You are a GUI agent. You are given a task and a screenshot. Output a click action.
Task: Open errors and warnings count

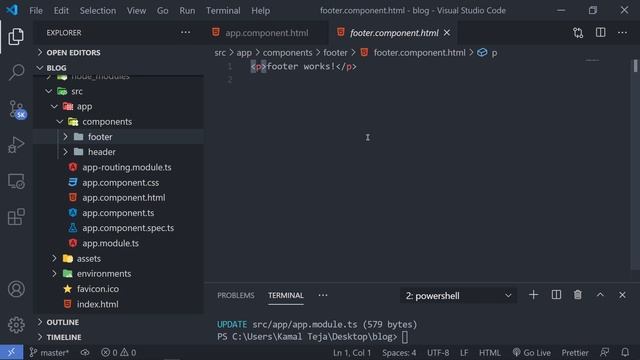click(118, 352)
